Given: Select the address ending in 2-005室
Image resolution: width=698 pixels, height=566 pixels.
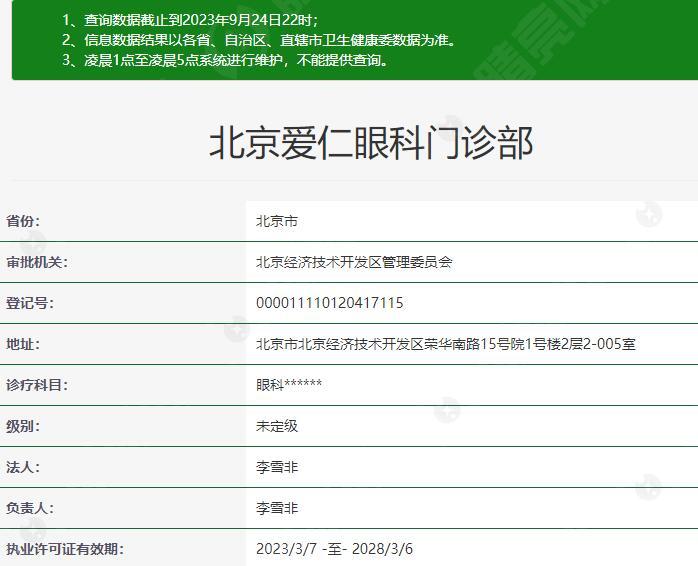Looking at the screenshot, I should [446, 344].
